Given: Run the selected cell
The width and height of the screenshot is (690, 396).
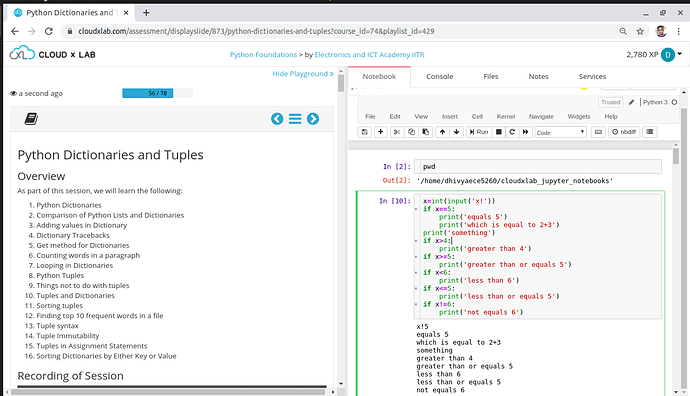Looking at the screenshot, I should (479, 132).
